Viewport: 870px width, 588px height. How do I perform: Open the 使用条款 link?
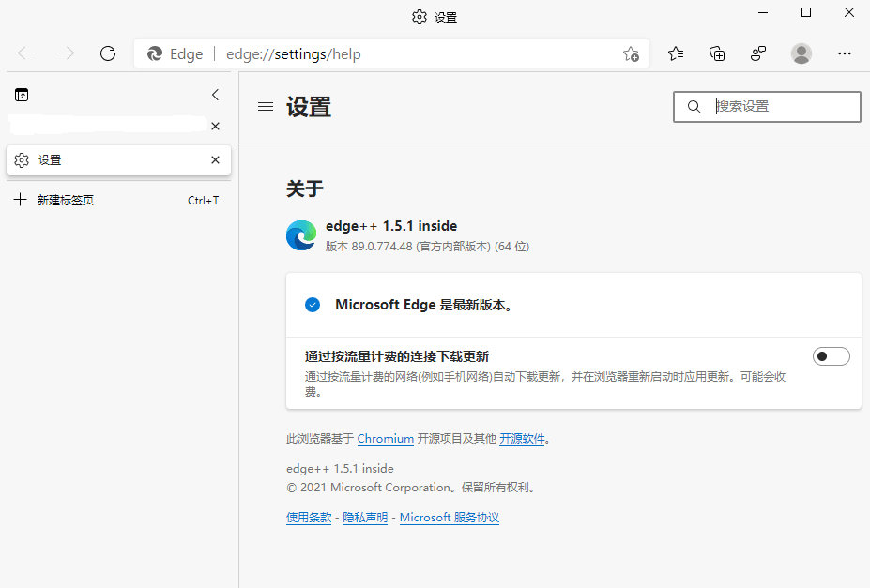click(x=309, y=517)
